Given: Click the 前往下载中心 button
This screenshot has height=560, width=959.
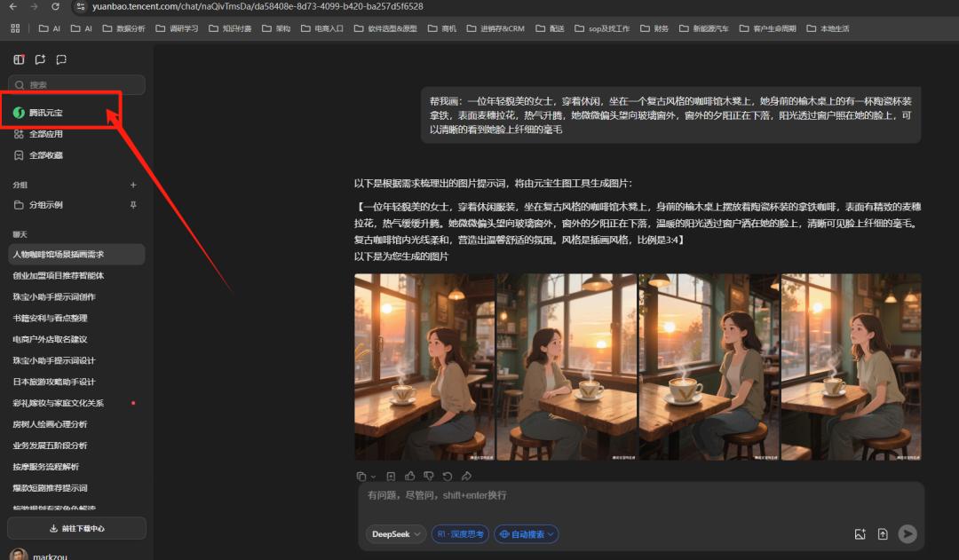Looking at the screenshot, I should click(75, 528).
